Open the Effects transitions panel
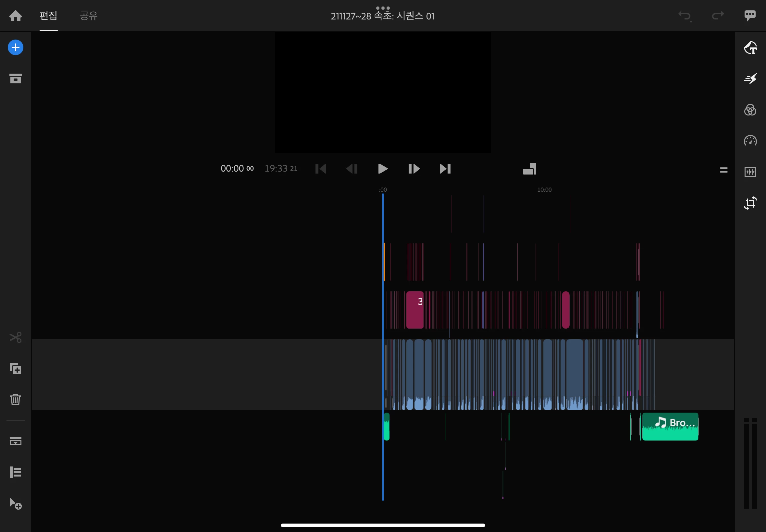The width and height of the screenshot is (766, 532). 750,79
